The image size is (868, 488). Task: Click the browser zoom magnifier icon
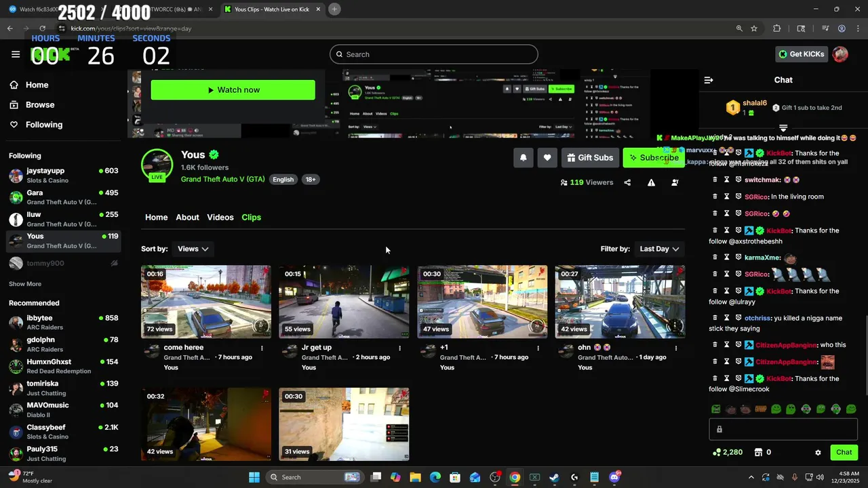(x=739, y=28)
